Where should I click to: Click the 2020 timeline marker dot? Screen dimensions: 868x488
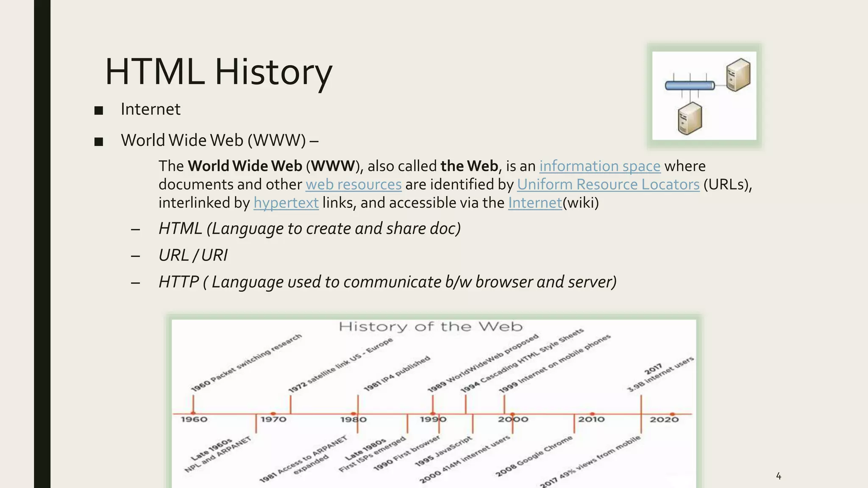(x=672, y=414)
